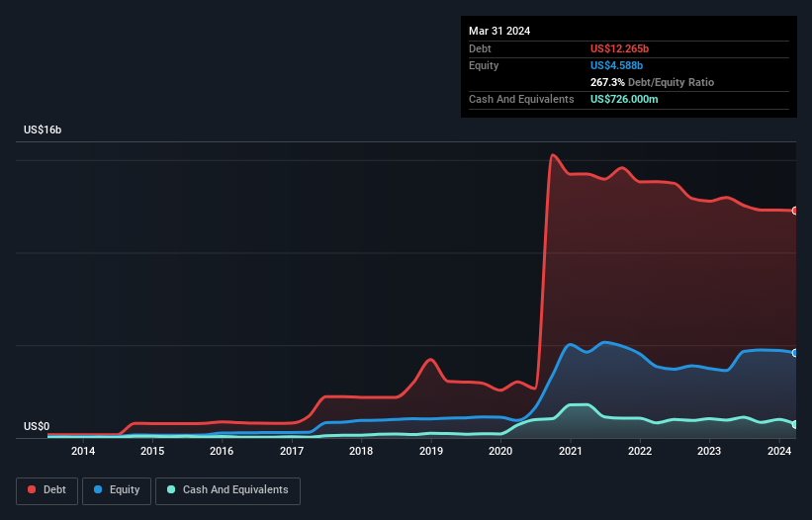The width and height of the screenshot is (812, 520).
Task: Click the 2019 x-axis label
Action: point(431,451)
